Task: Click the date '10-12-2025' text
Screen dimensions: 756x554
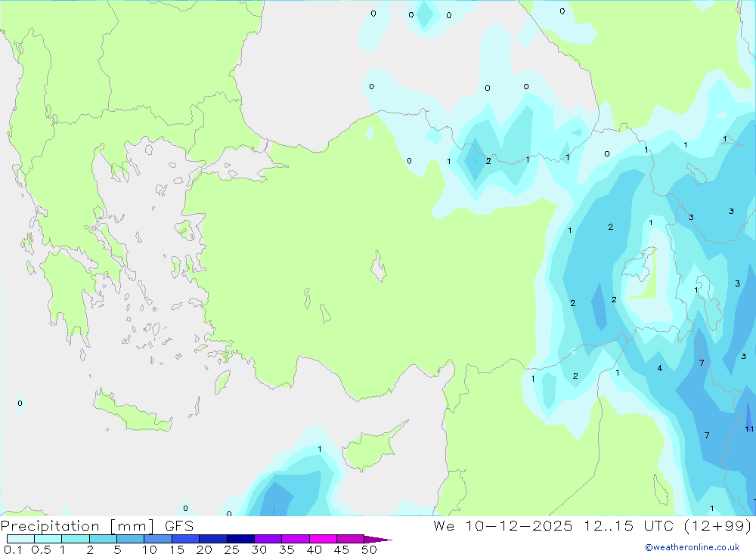Action: [519, 525]
